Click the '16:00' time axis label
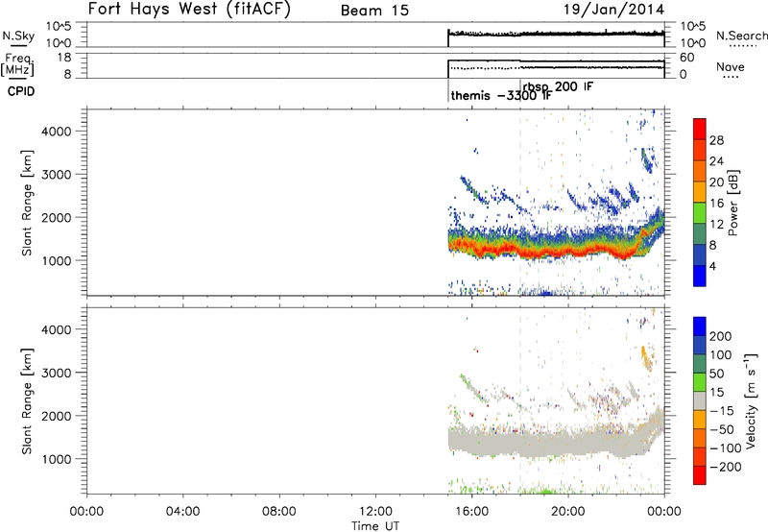This screenshot has width=768, height=532. click(471, 512)
